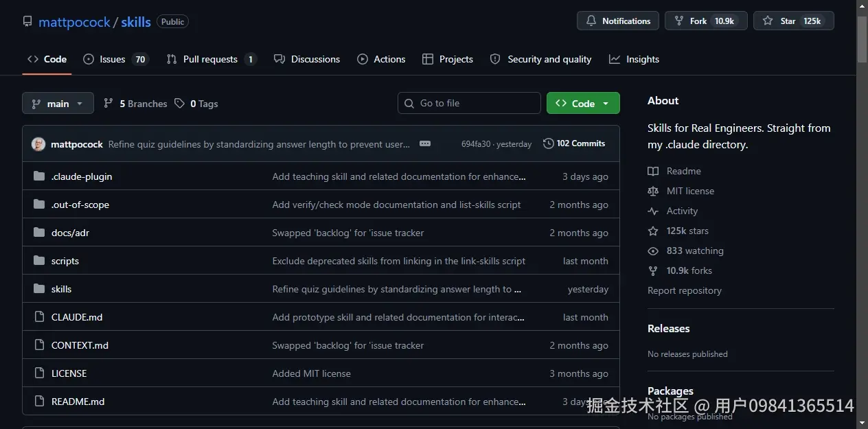Open the Issues tab
This screenshot has height=429, width=868.
coord(115,59)
